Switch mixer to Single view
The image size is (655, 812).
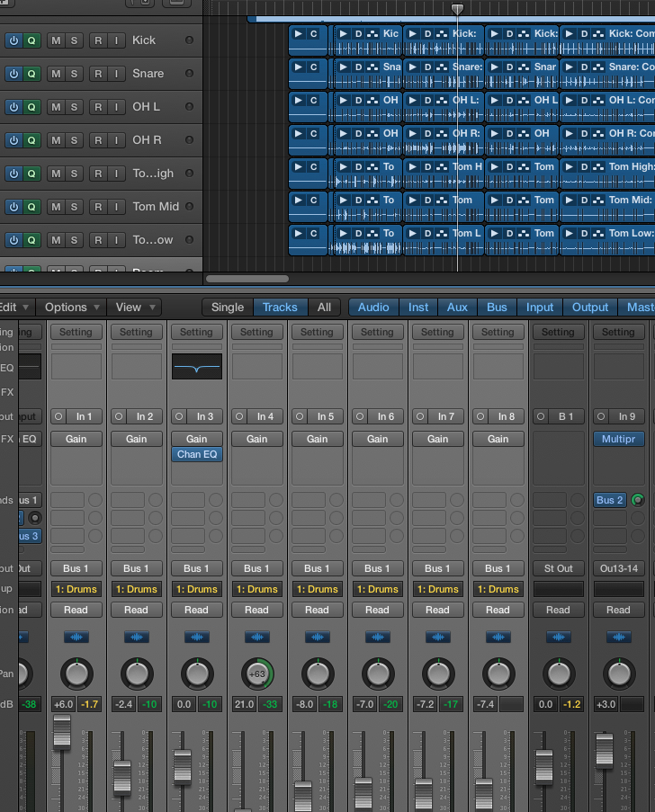pyautogui.click(x=227, y=308)
